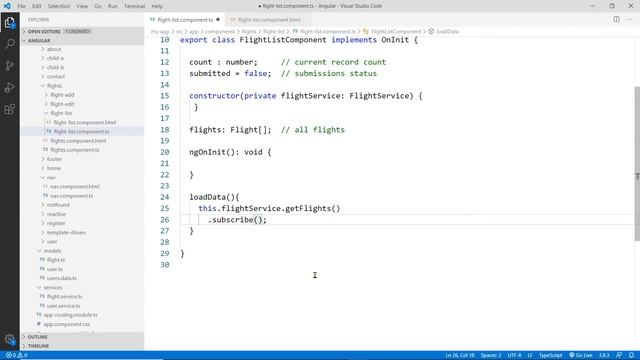This screenshot has height=360, width=640.
Task: Open users.data.ts file
Action: coord(61,278)
